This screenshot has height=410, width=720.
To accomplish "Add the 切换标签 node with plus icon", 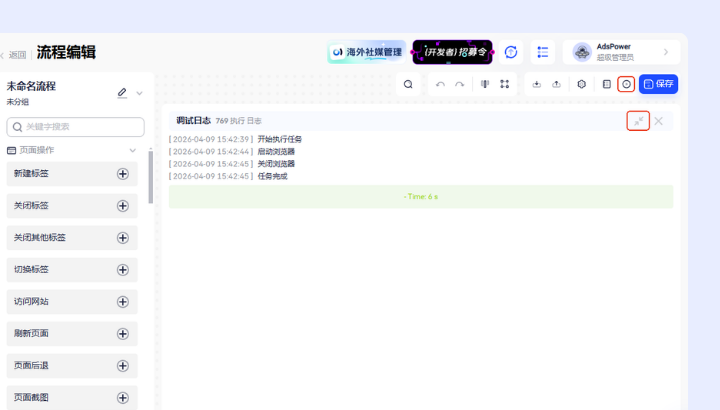I will [123, 270].
